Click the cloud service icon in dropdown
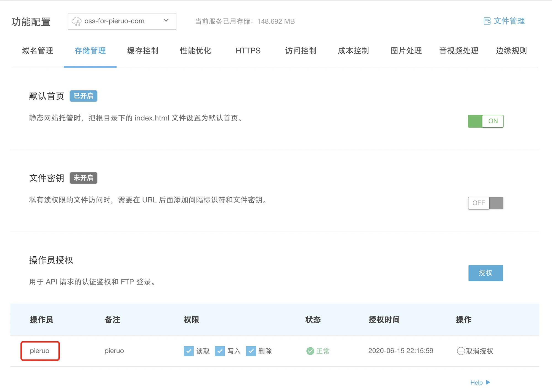 76,21
